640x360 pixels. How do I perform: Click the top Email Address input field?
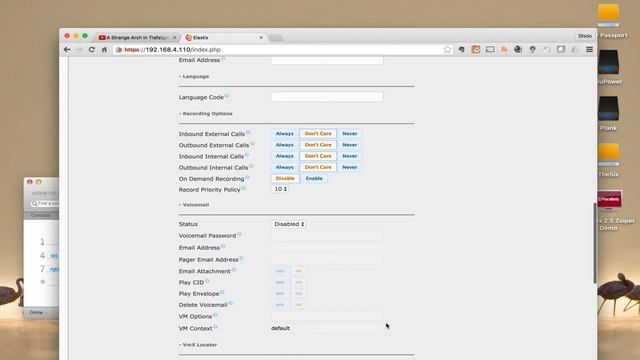point(327,60)
